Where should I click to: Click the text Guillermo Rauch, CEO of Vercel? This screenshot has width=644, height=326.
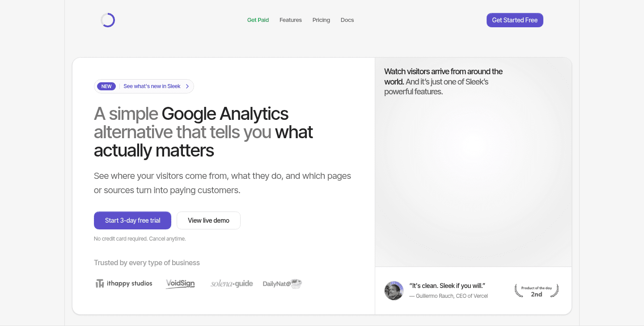[449, 296]
